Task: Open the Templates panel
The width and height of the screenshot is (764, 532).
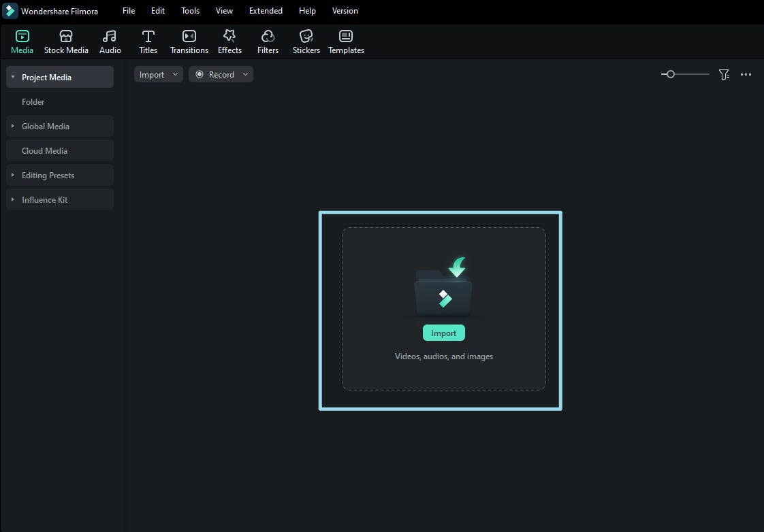Action: [x=346, y=41]
